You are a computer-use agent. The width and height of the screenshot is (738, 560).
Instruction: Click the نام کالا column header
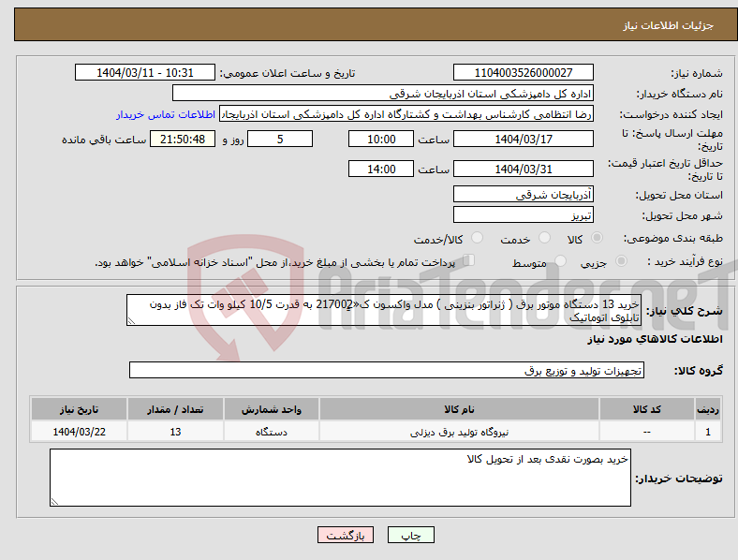[459, 409]
